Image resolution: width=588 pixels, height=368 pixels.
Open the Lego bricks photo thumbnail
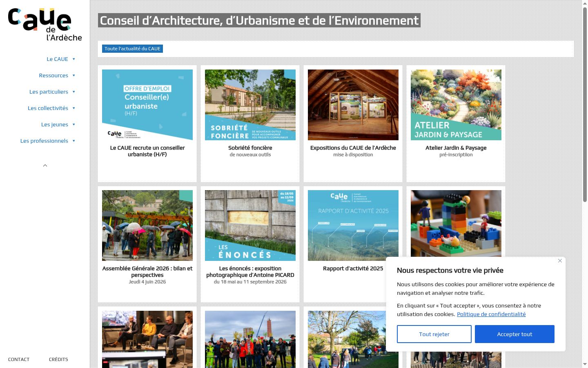click(456, 224)
